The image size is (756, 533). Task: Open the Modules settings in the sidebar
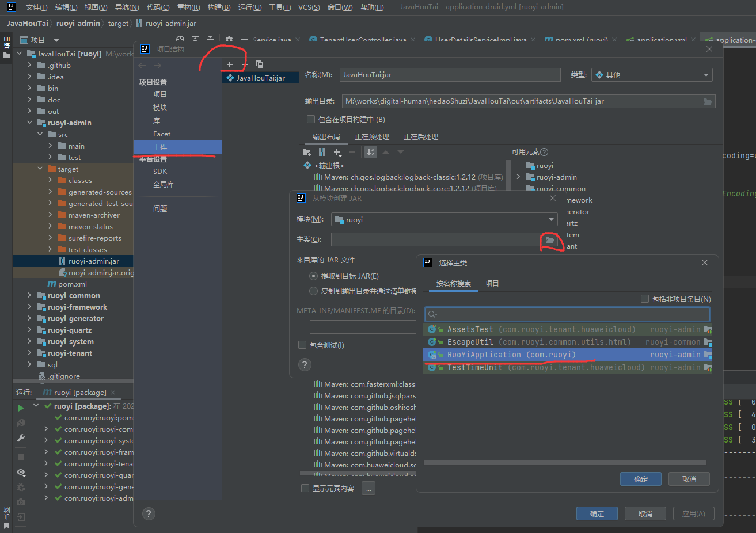tap(160, 107)
